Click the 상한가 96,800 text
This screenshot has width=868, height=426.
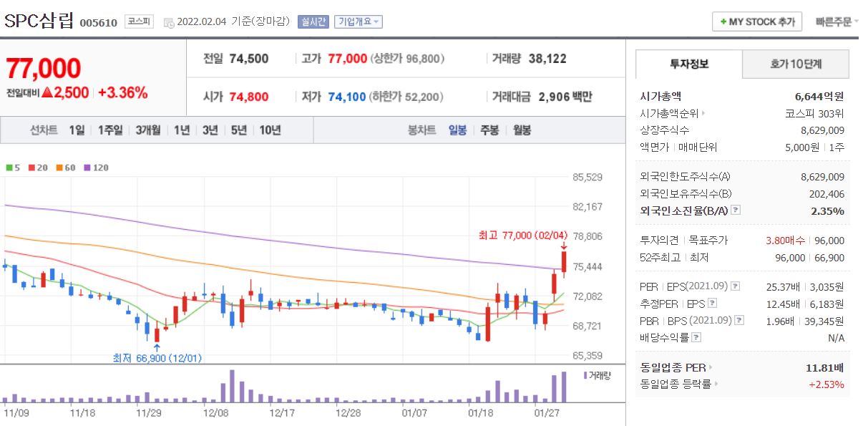pyautogui.click(x=408, y=59)
